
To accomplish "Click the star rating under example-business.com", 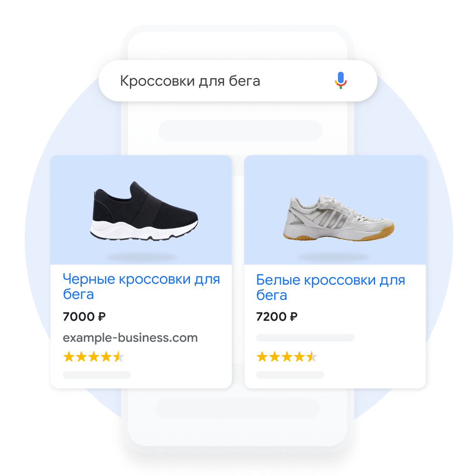I will click(x=93, y=357).
